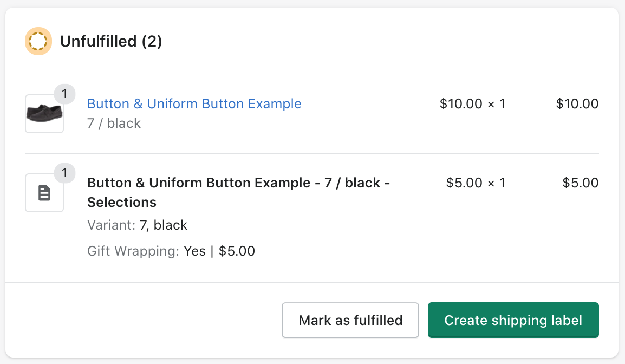Click the Gift Wrapping $5.00 price text
This screenshot has width=625, height=364.
click(237, 251)
